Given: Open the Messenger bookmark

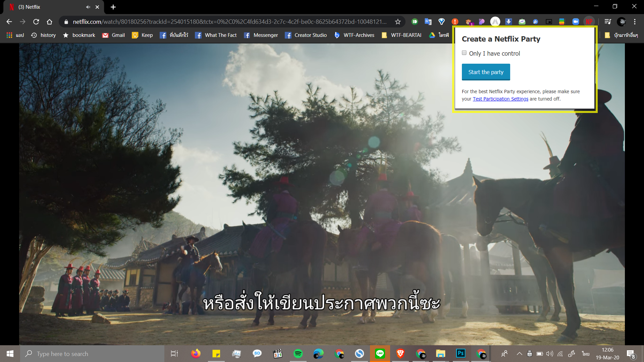Looking at the screenshot, I should point(261,35).
